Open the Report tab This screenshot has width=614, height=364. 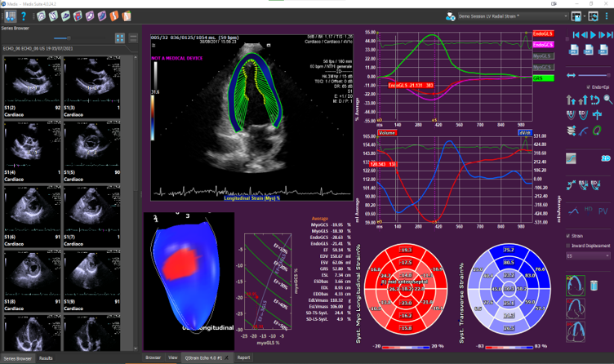click(243, 357)
